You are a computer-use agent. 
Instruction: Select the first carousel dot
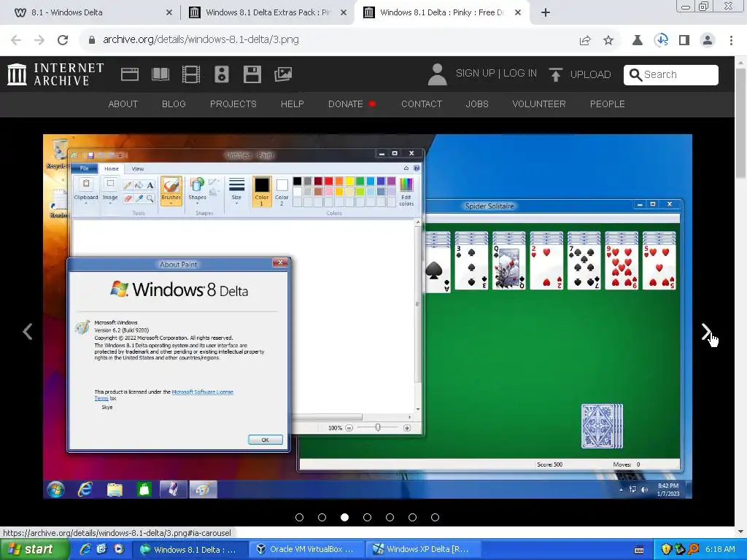[x=299, y=517]
